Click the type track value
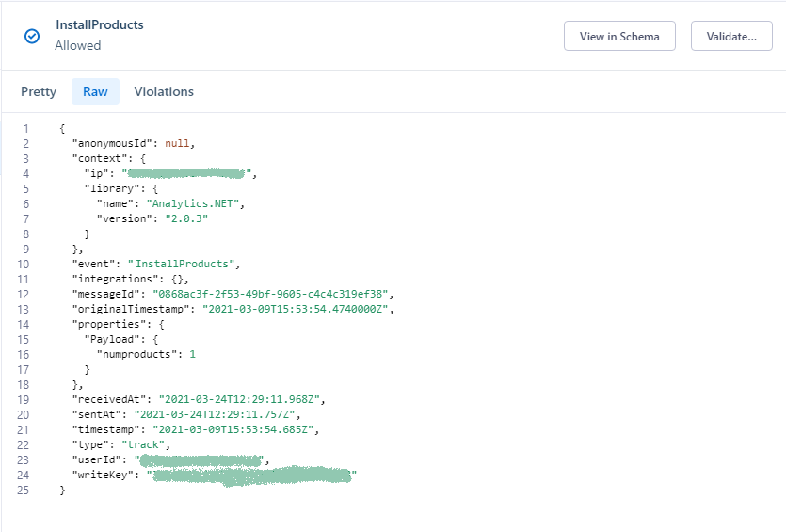Image resolution: width=786 pixels, height=532 pixels. [x=143, y=444]
